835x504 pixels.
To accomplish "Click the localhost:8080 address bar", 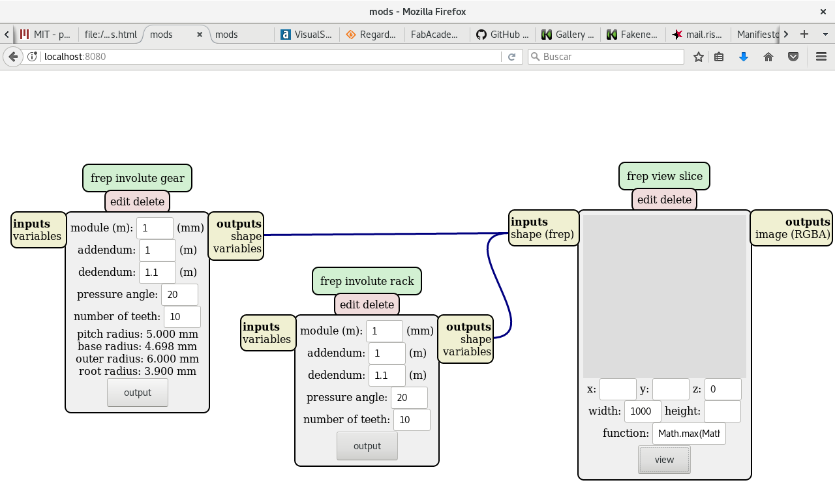I will point(271,57).
